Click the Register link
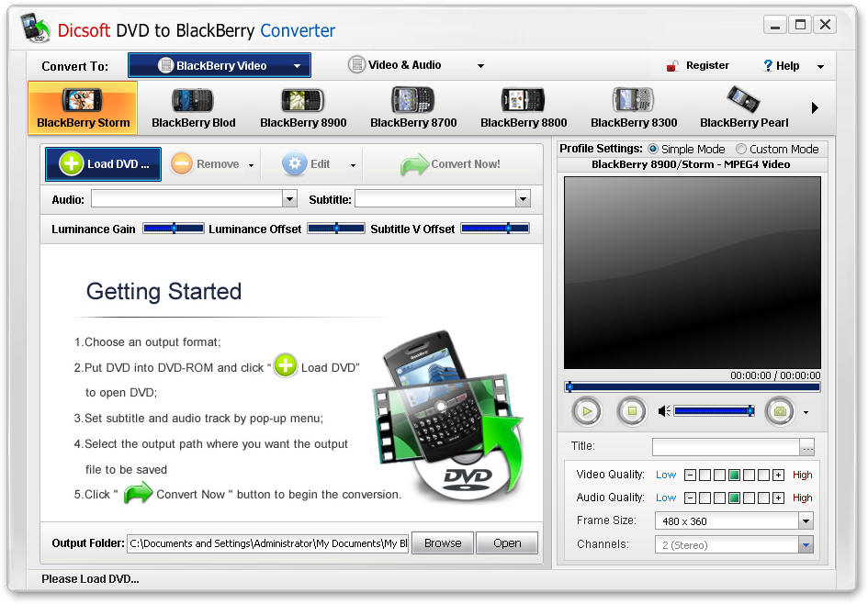This screenshot has height=604, width=868. 707,65
